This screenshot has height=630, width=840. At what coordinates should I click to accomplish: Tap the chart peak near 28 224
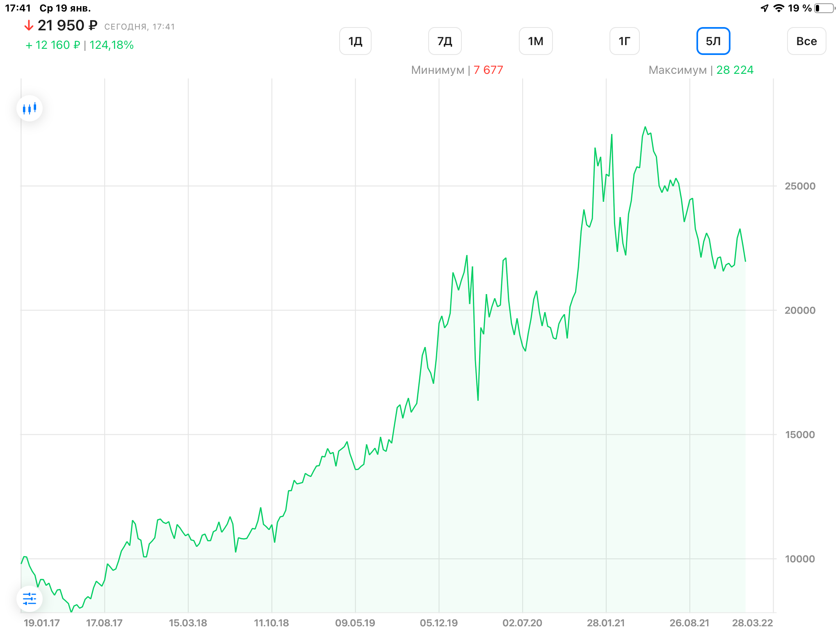click(645, 127)
